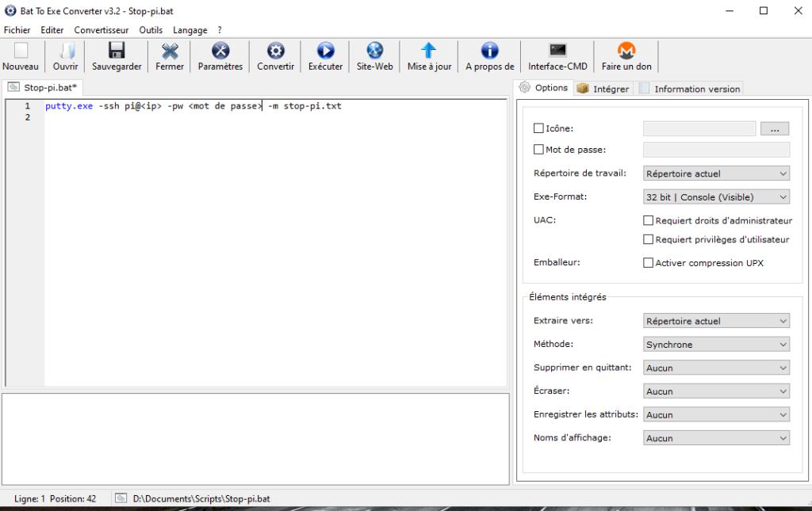Click the Icône path input field

tap(699, 128)
